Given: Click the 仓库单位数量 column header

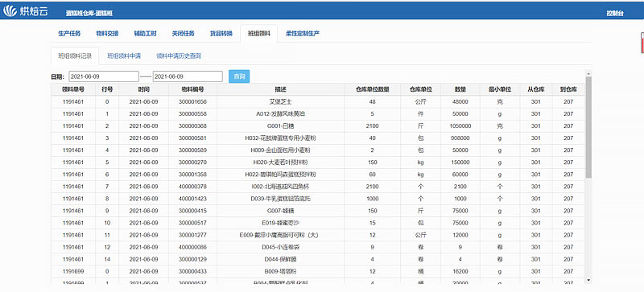Looking at the screenshot, I should tap(372, 89).
